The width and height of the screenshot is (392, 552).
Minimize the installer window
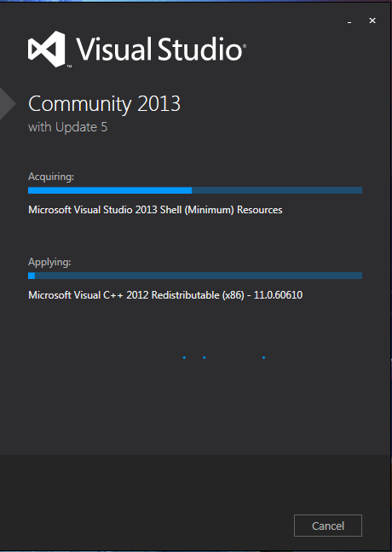(x=349, y=21)
